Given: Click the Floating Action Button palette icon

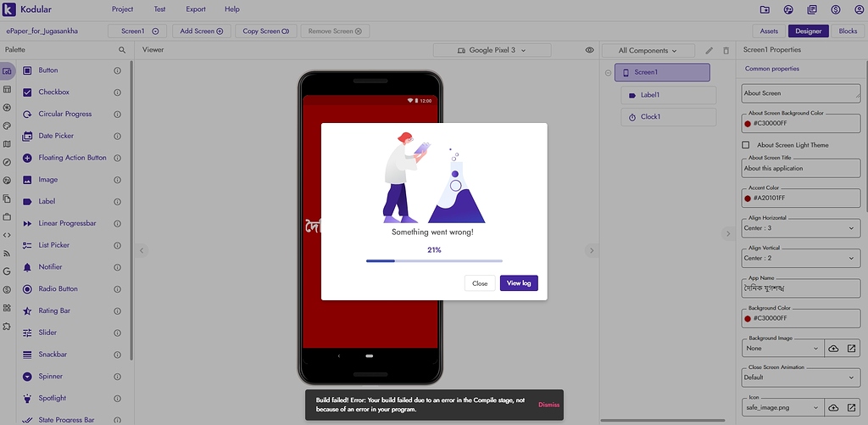Looking at the screenshot, I should pos(27,158).
